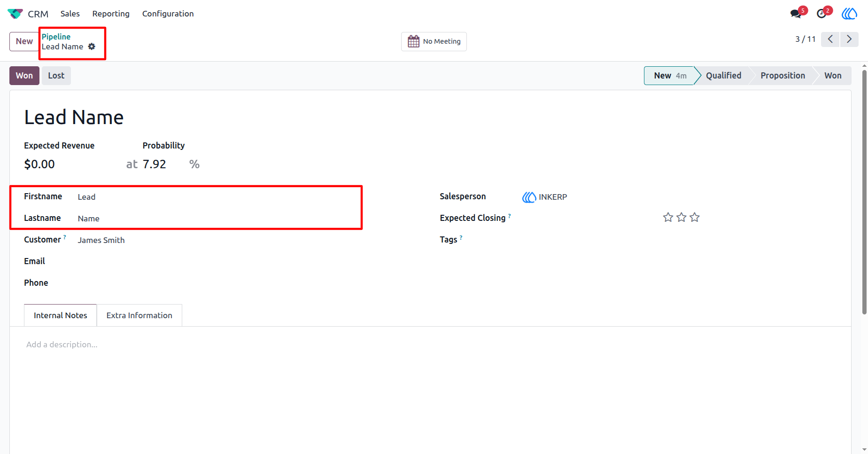This screenshot has width=868, height=454.
Task: Switch to the Extra Information tab
Action: coord(139,315)
